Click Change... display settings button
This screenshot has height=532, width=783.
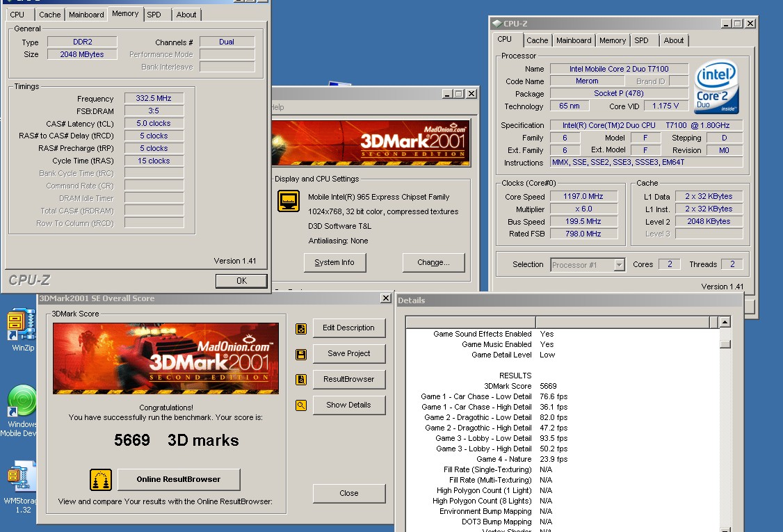coord(433,262)
